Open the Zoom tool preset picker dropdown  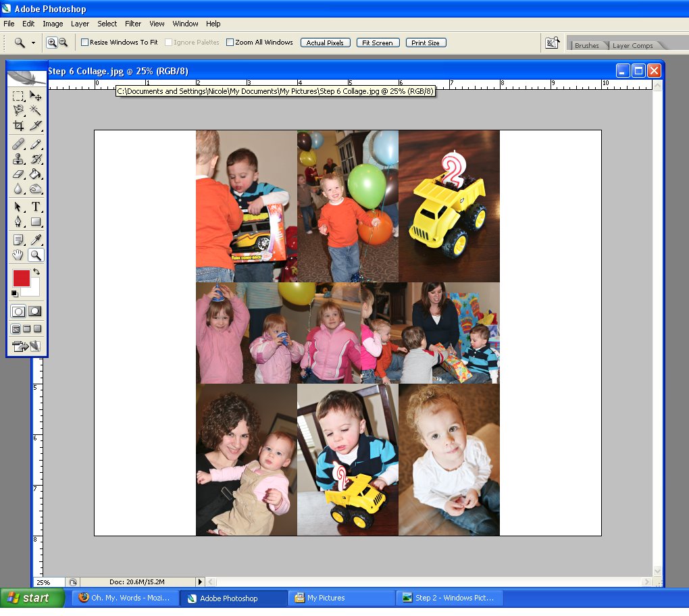click(33, 43)
